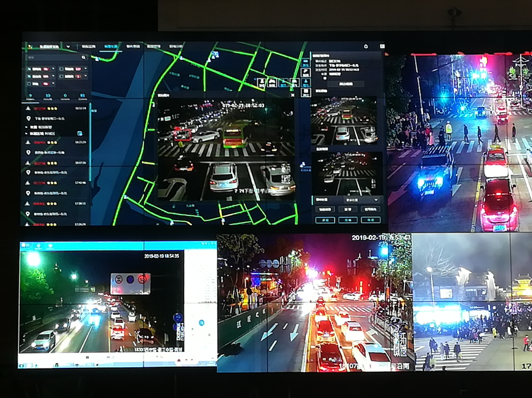
Task: Click bottom-right button in the event detail panel
Action: pyautogui.click(x=371, y=220)
